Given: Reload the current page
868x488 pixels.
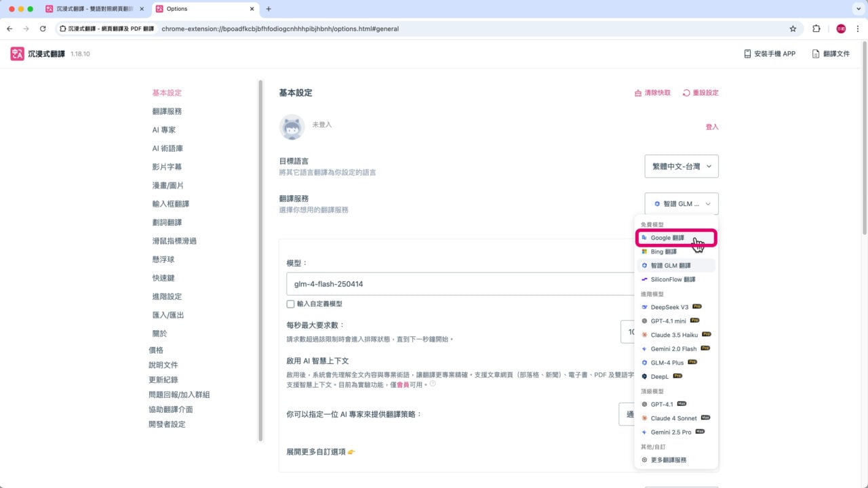Looking at the screenshot, I should [43, 29].
